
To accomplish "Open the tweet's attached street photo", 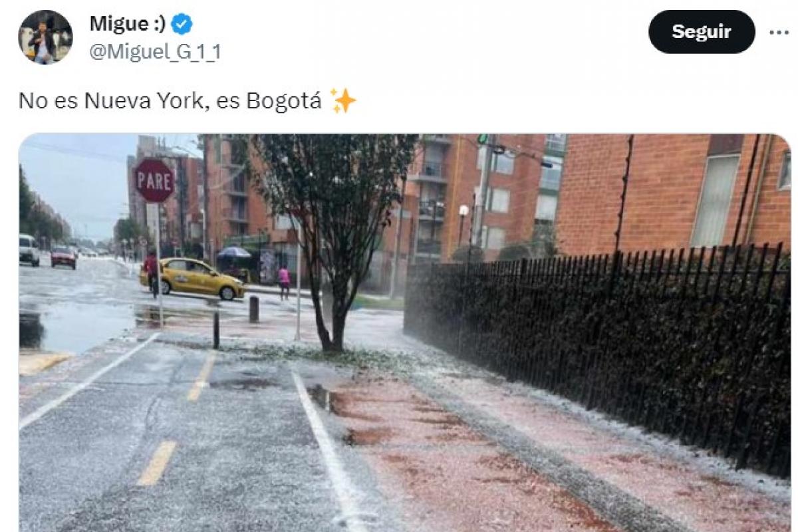I will click(x=404, y=332).
